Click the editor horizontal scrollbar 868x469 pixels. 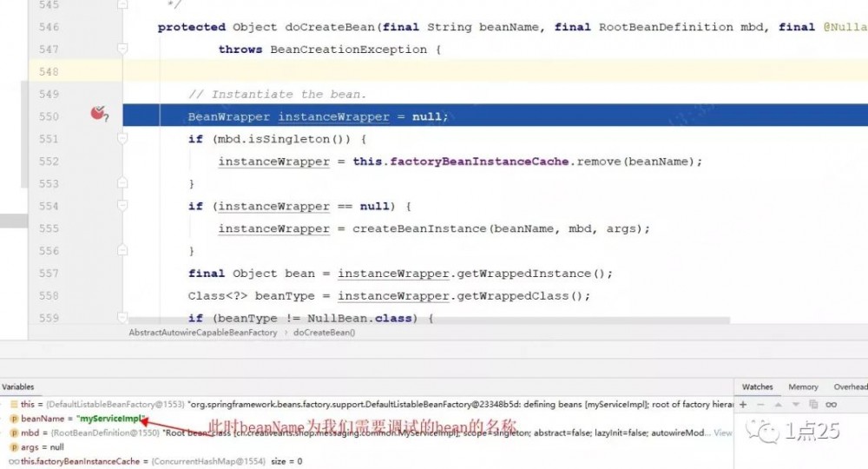[429, 320]
